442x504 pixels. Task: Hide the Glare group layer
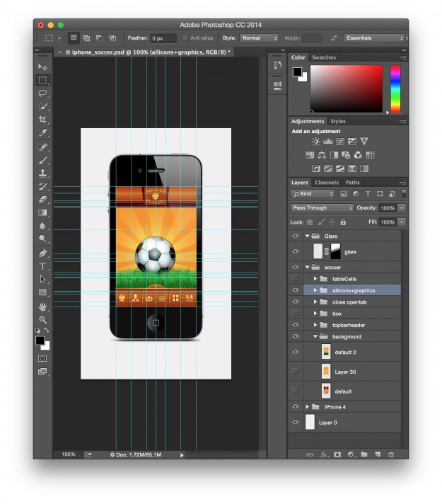(x=295, y=236)
